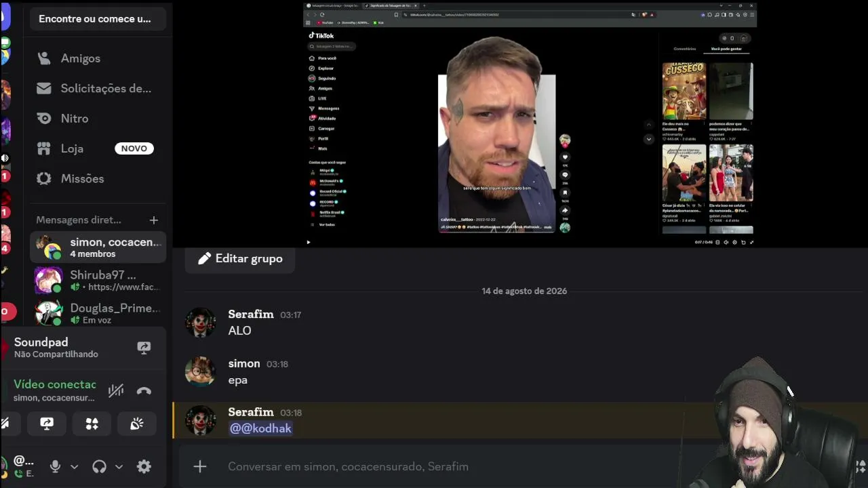Expand headphone output options chevron

[x=119, y=466]
